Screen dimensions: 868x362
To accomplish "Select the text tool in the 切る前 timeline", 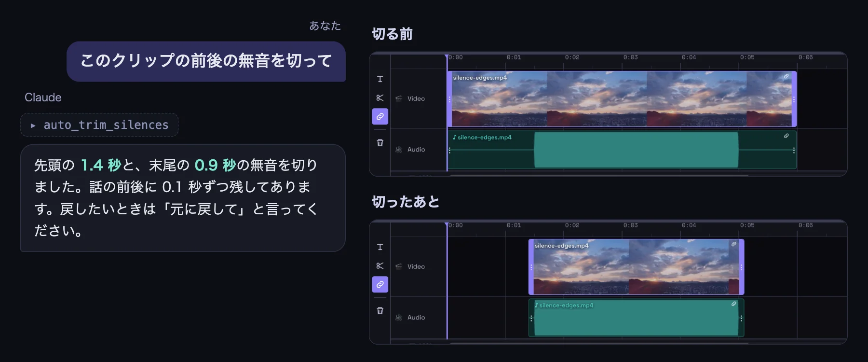I will tap(380, 79).
